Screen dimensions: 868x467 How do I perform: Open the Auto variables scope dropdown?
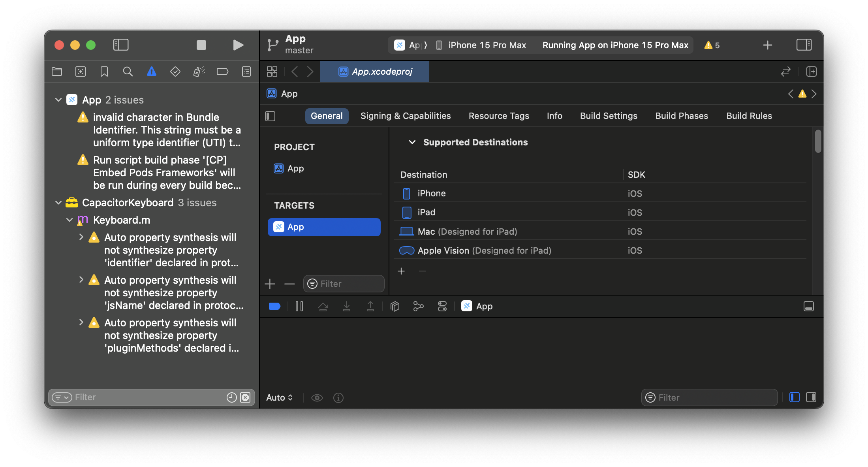click(279, 397)
